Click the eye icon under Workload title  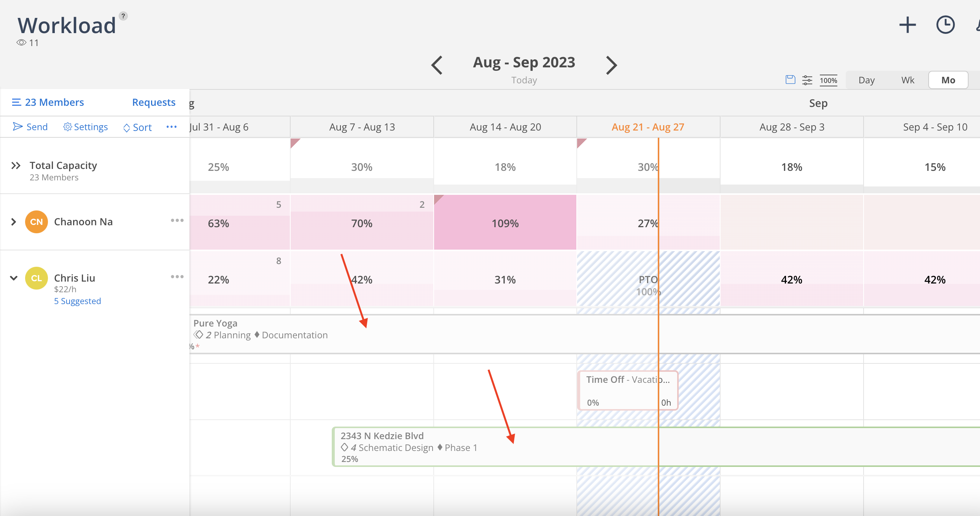(21, 43)
